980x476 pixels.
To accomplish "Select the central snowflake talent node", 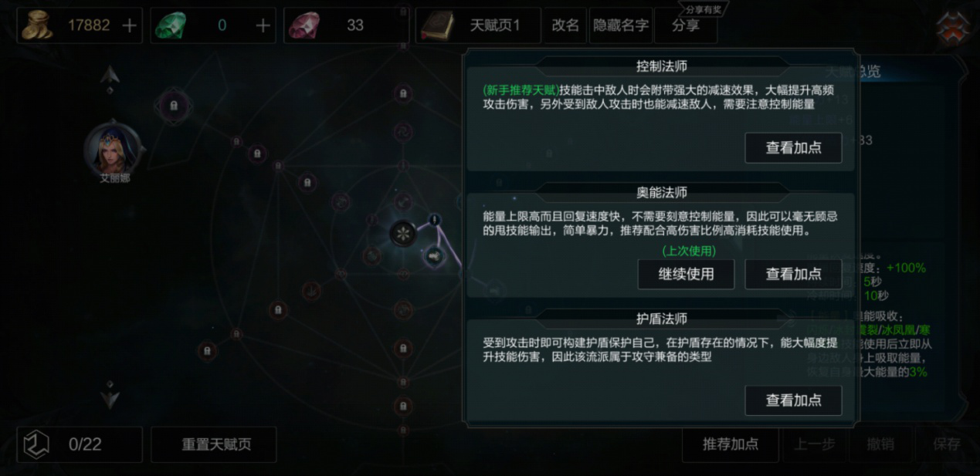I will tap(402, 233).
